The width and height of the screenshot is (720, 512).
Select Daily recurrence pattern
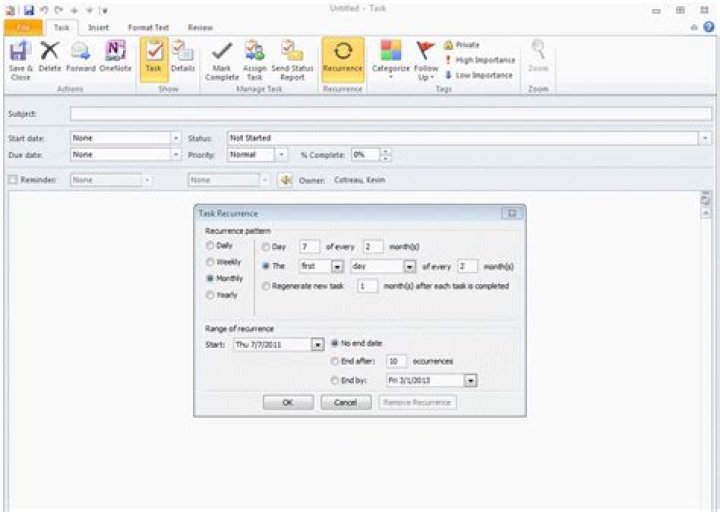(x=219, y=246)
